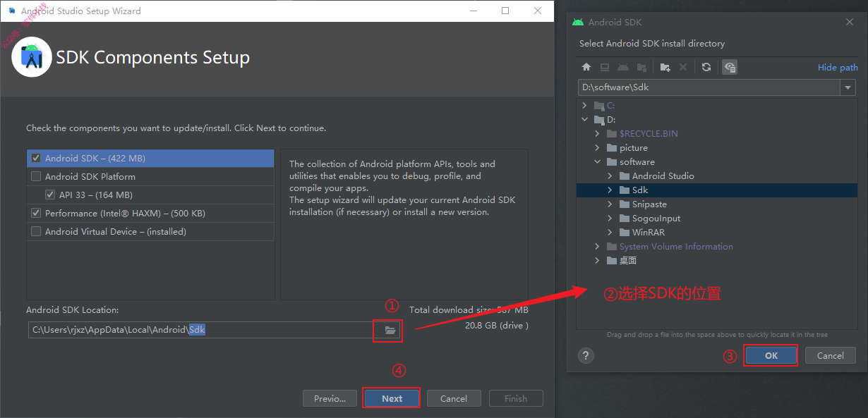Open help question mark in Android SDK dialog
Screen dimensions: 868x418
[x=586, y=355]
